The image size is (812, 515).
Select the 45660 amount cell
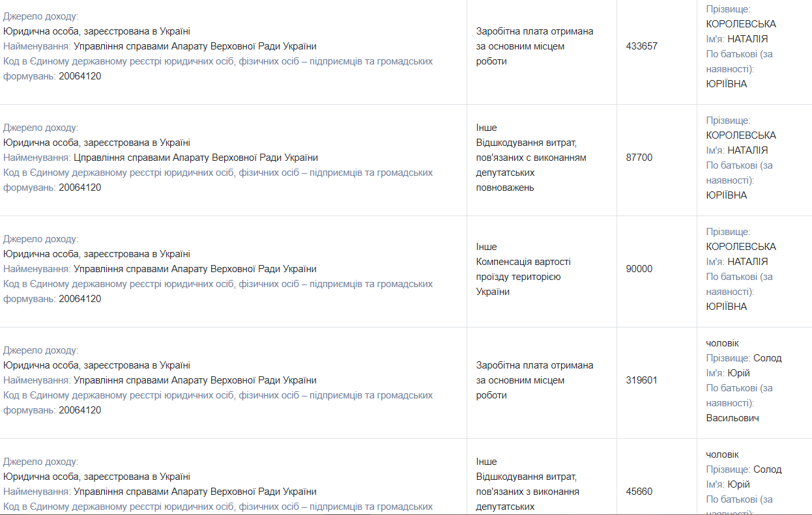click(x=639, y=492)
